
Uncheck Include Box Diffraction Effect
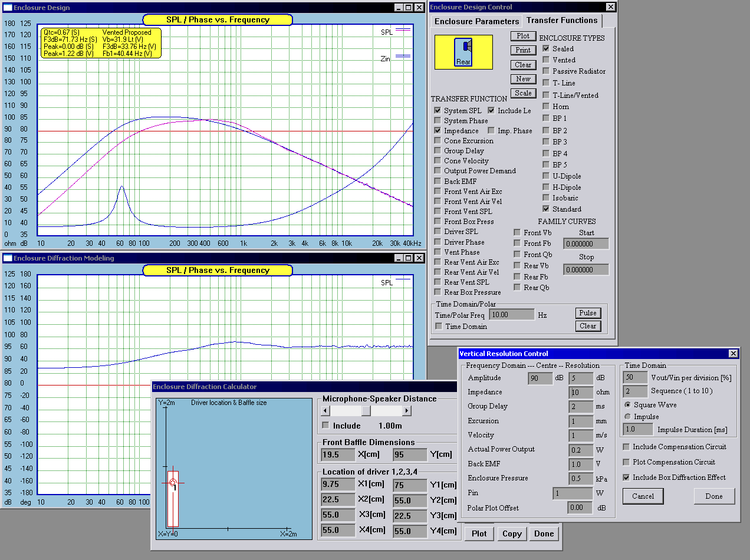tap(627, 477)
